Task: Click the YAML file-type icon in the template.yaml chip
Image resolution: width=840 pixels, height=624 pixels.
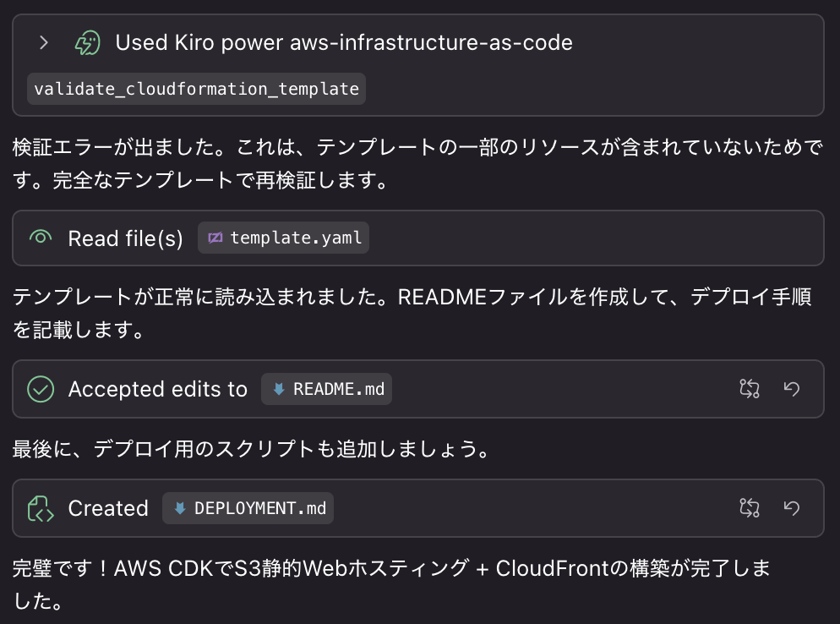Action: point(215,238)
